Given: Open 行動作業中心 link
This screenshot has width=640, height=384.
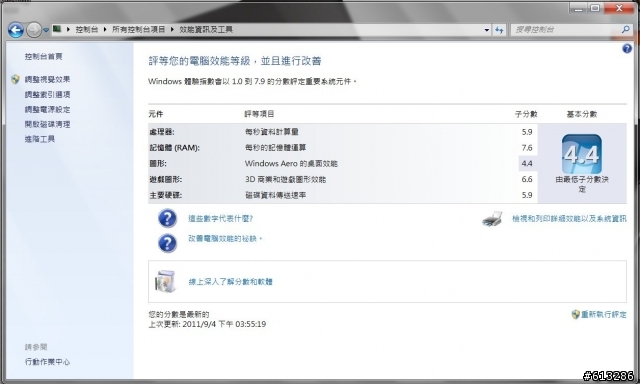Looking at the screenshot, I should (x=47, y=362).
